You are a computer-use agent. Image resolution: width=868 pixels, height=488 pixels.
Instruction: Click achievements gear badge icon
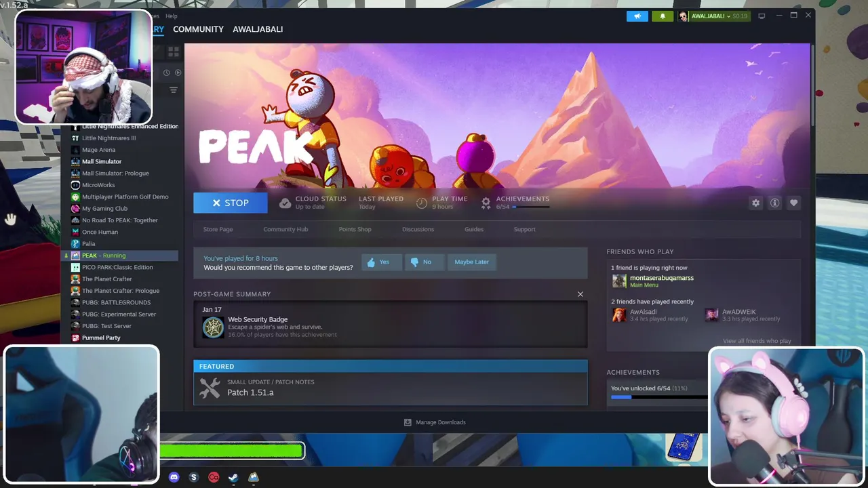[486, 203]
